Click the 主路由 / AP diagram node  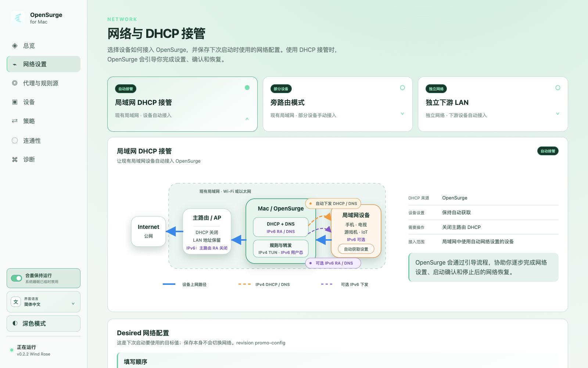click(207, 231)
